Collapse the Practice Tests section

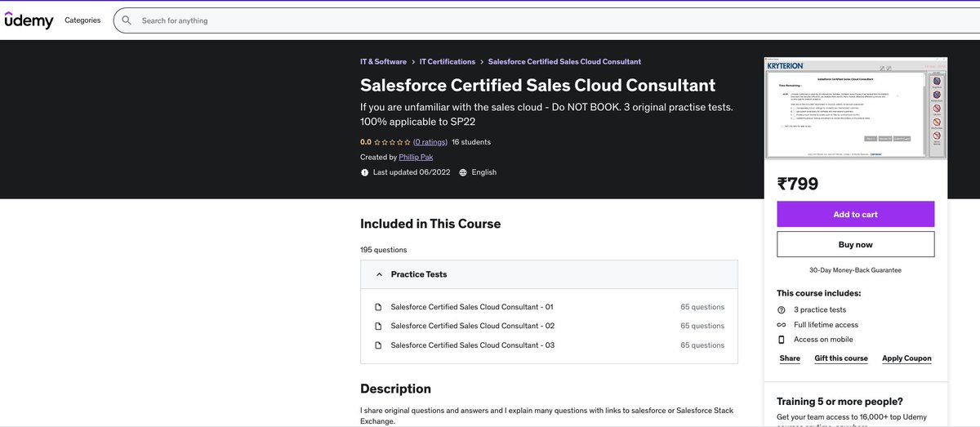point(550,274)
